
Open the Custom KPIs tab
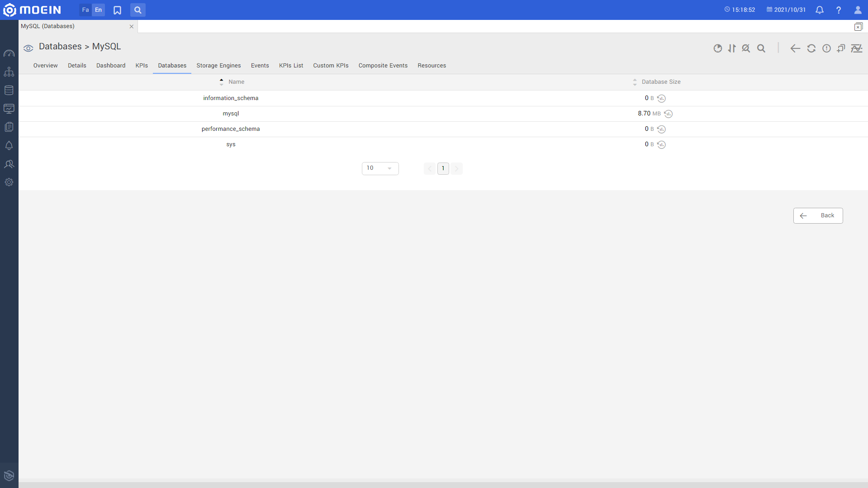[331, 66]
